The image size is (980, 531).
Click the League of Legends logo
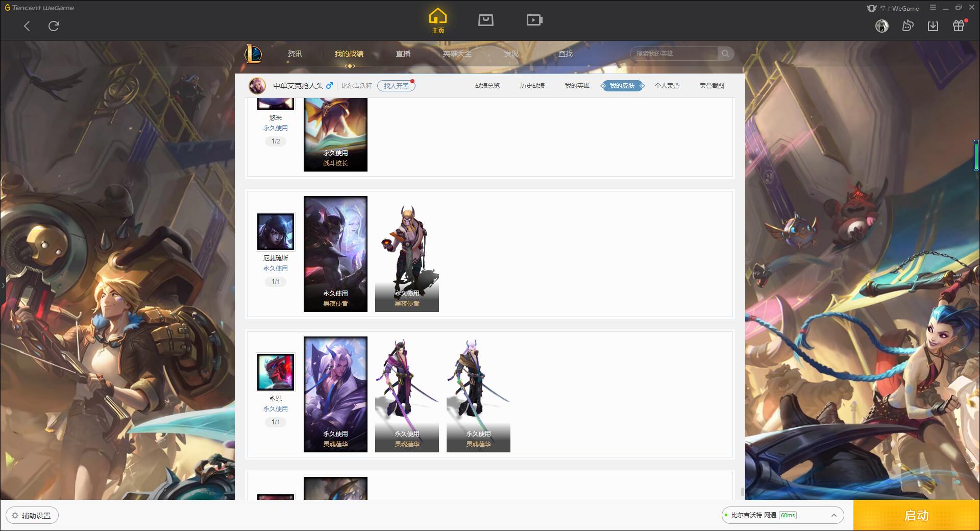point(253,54)
